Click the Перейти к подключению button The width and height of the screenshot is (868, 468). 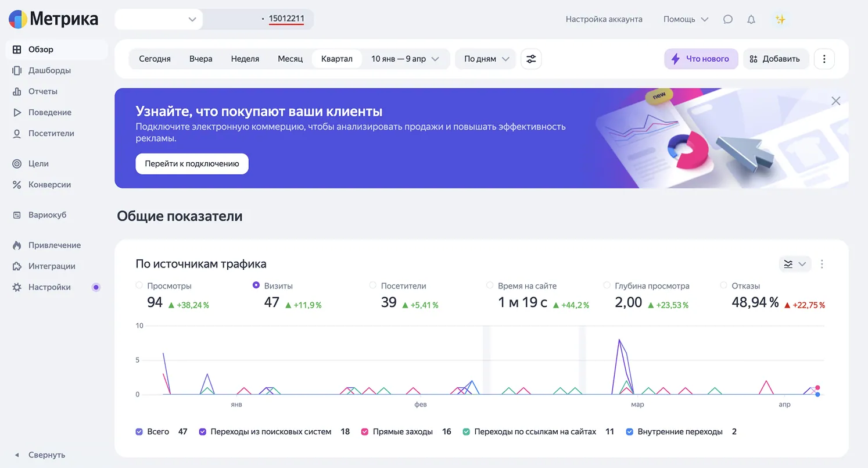point(192,164)
